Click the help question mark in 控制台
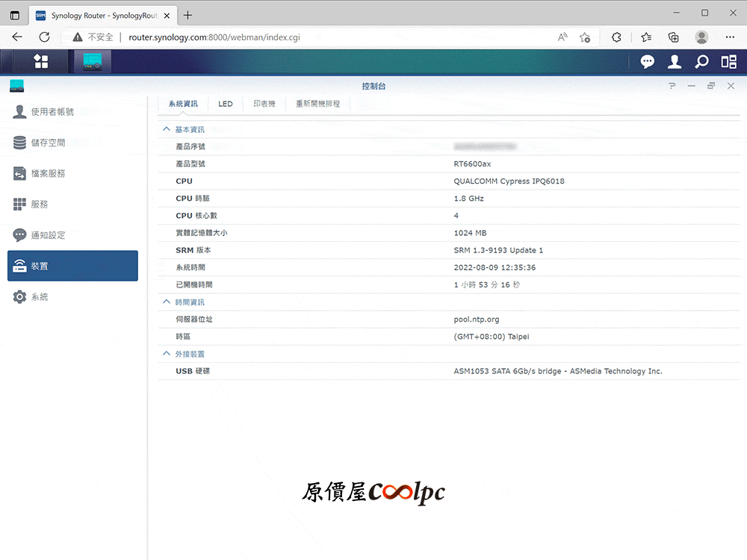This screenshot has height=560, width=747. 672,86
